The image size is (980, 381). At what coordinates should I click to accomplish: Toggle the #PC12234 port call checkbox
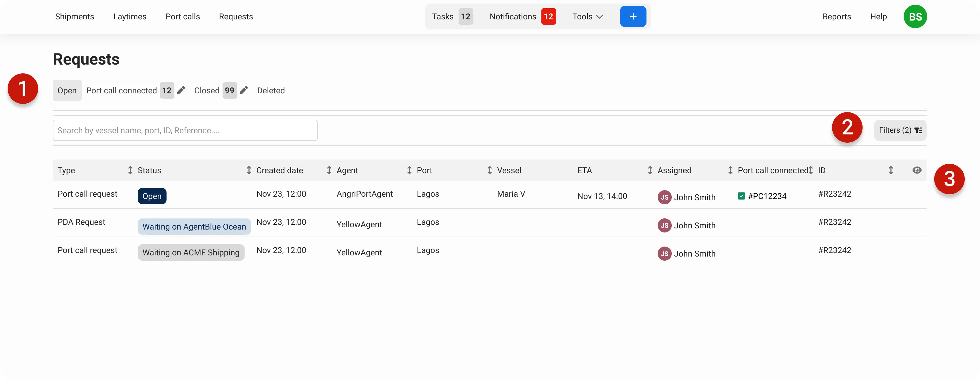tap(741, 196)
